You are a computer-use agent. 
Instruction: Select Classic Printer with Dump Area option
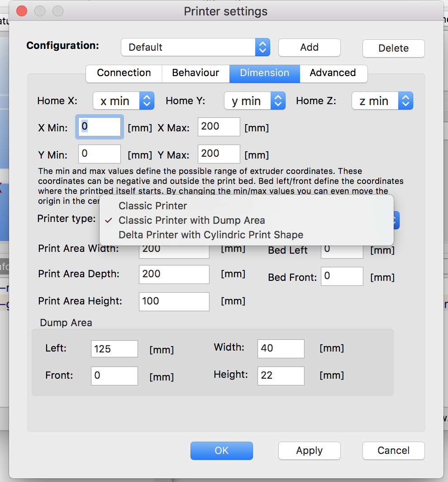(x=191, y=220)
